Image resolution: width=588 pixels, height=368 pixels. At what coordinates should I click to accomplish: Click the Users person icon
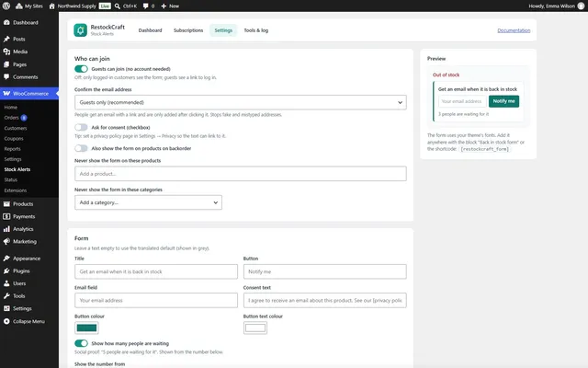click(x=6, y=283)
